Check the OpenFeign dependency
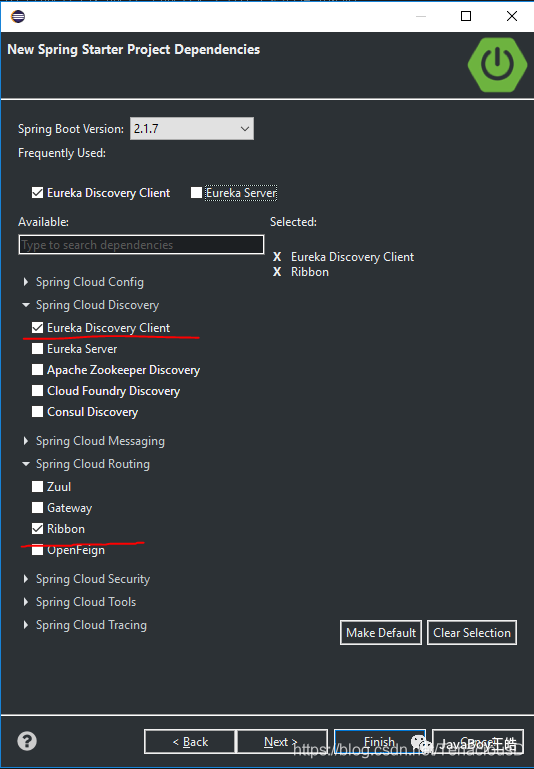The height and width of the screenshot is (769, 534). coord(37,550)
